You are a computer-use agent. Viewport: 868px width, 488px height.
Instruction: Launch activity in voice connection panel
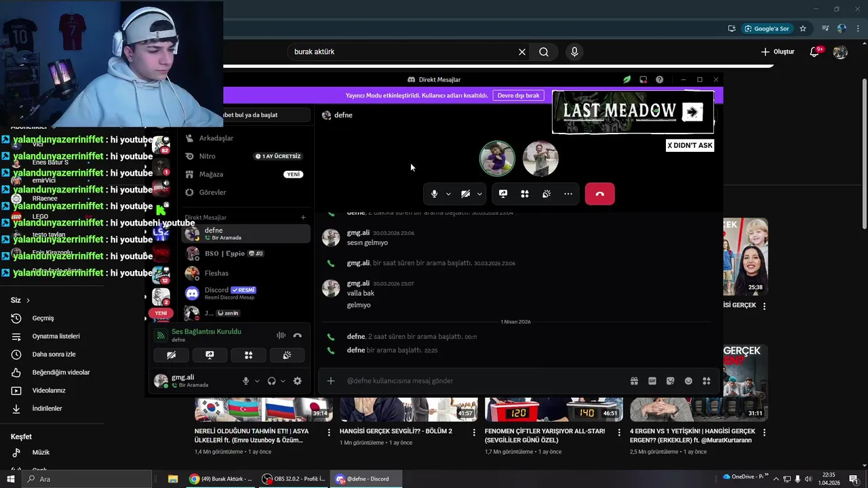pos(248,355)
